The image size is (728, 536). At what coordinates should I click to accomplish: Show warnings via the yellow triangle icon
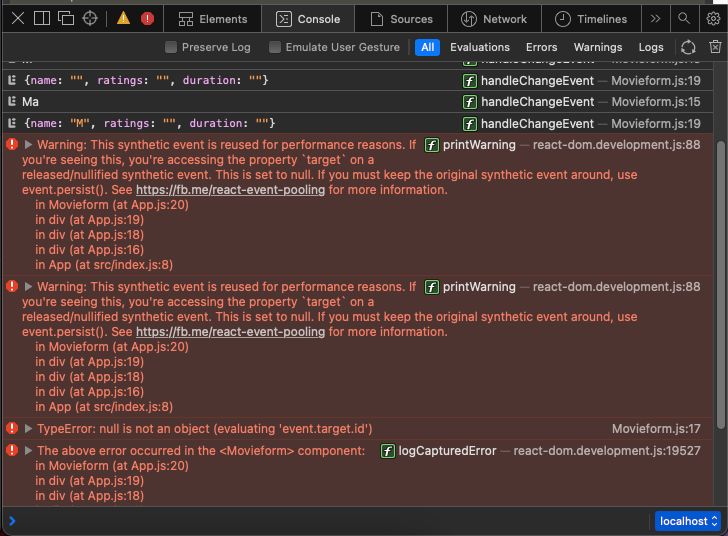click(124, 19)
